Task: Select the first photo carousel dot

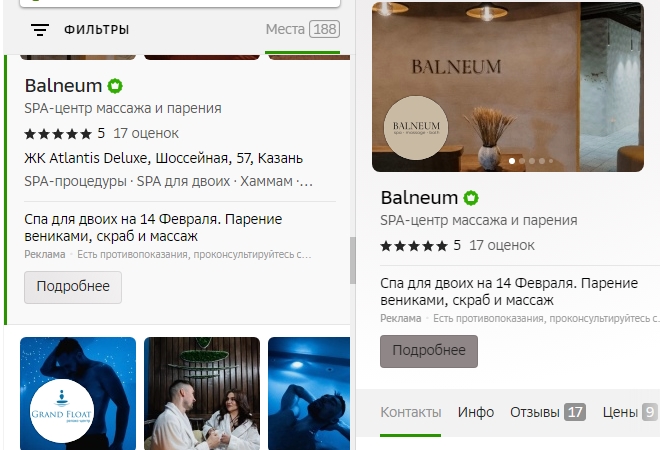Action: [x=512, y=161]
